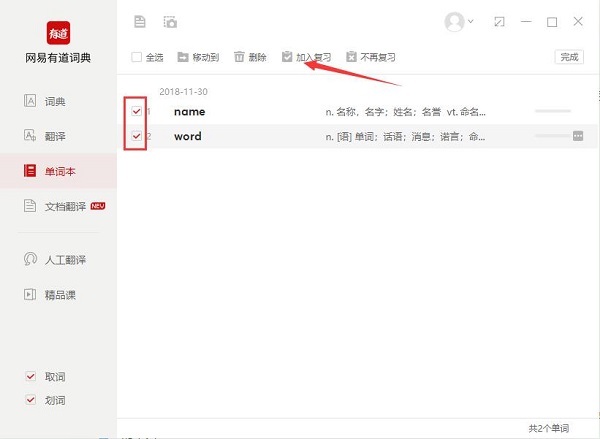Select the 单词本 wordbook tab

[57, 172]
